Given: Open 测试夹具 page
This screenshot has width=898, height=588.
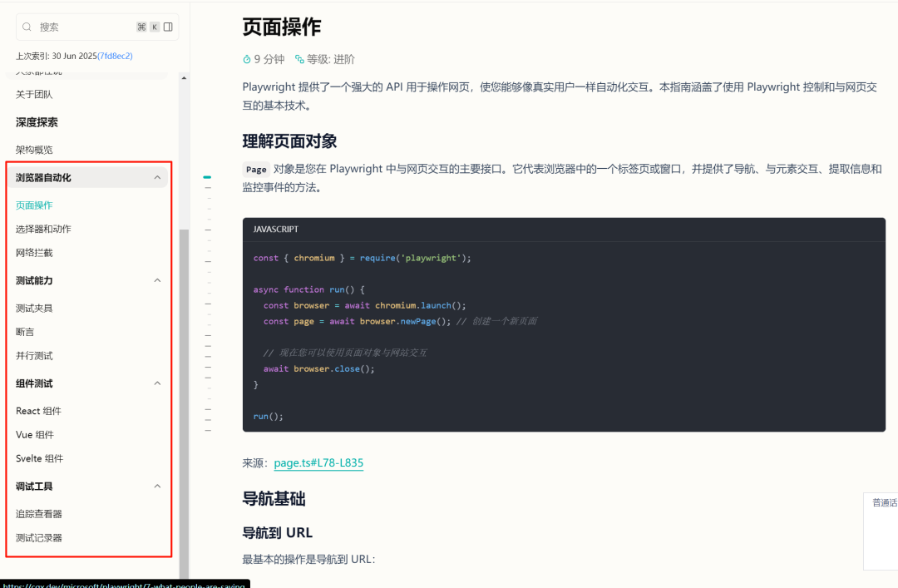Looking at the screenshot, I should click(34, 308).
